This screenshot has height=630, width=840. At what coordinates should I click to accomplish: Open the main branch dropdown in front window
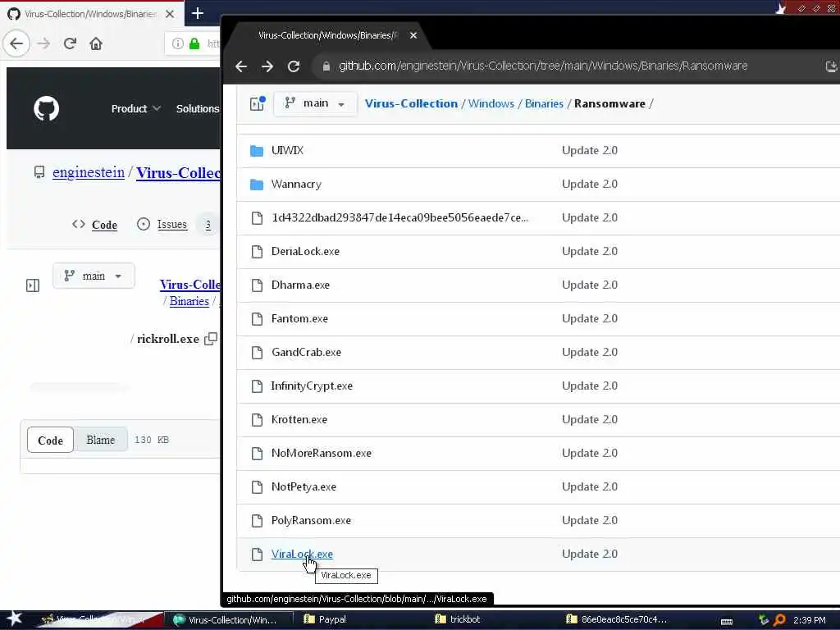coord(315,103)
